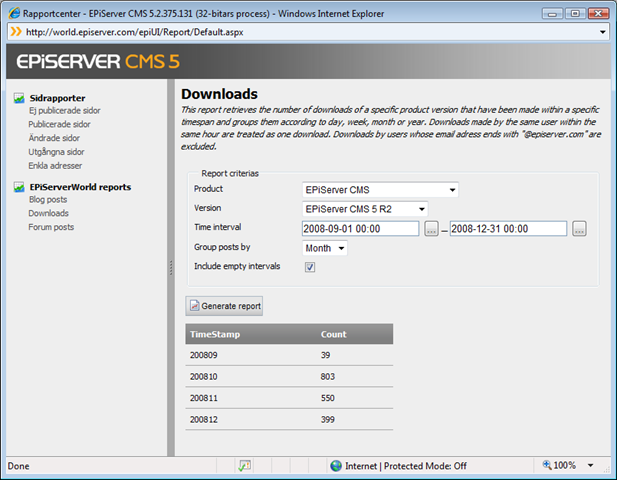Viewport: 617px width, 480px height.
Task: Toggle the Include empty intervals checkbox
Action: (309, 267)
